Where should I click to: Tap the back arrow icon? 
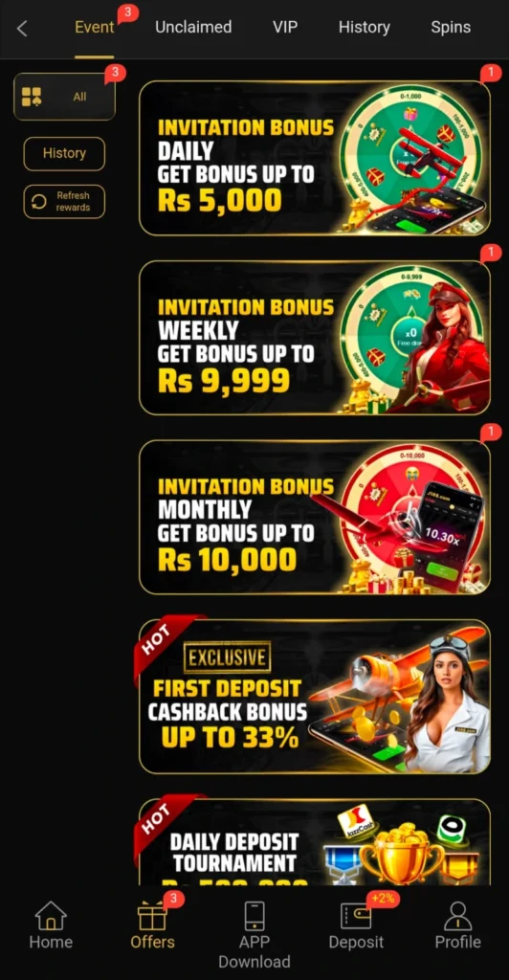[x=22, y=28]
